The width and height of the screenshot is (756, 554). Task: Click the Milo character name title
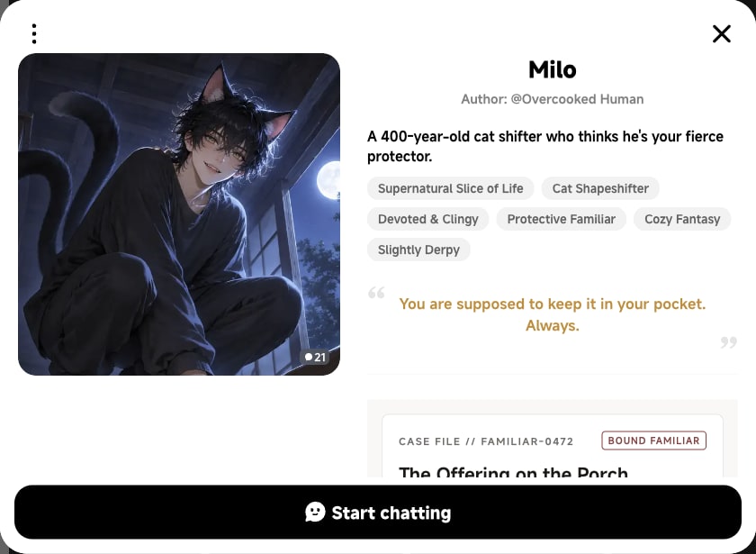click(552, 70)
